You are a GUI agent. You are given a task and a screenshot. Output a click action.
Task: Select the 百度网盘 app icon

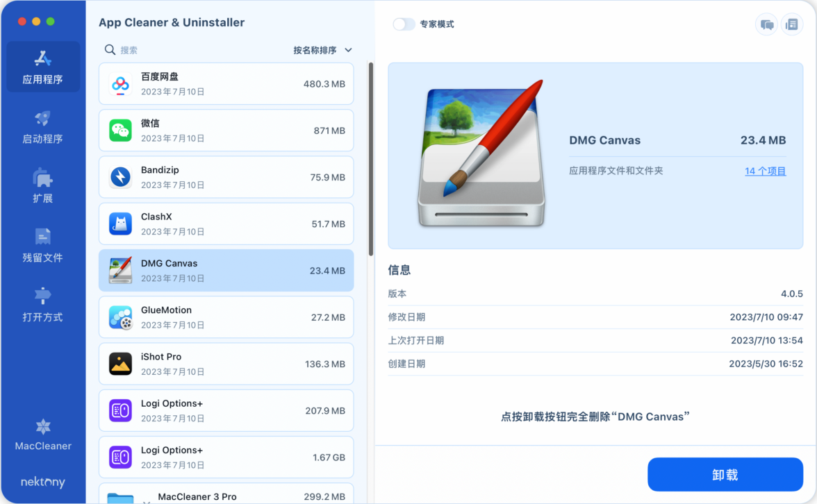120,84
